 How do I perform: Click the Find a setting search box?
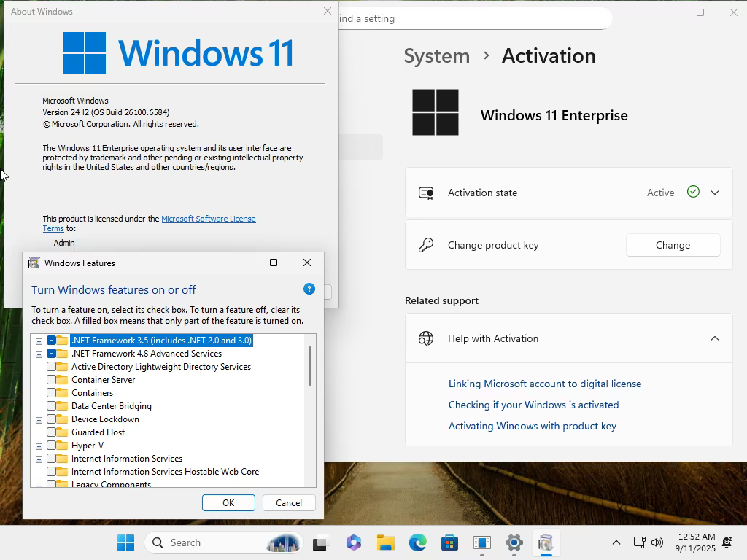click(x=474, y=18)
